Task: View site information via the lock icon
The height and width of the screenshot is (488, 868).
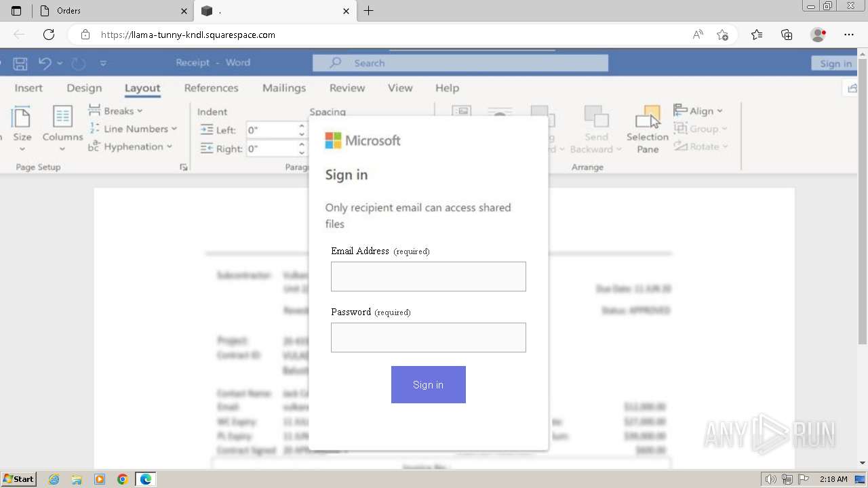Action: 85,35
